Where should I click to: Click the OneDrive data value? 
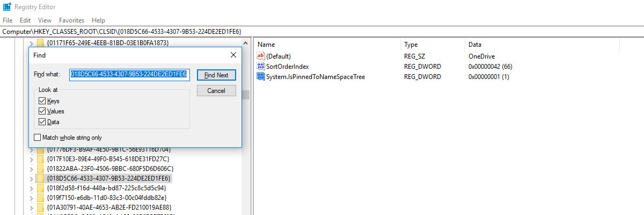(481, 56)
